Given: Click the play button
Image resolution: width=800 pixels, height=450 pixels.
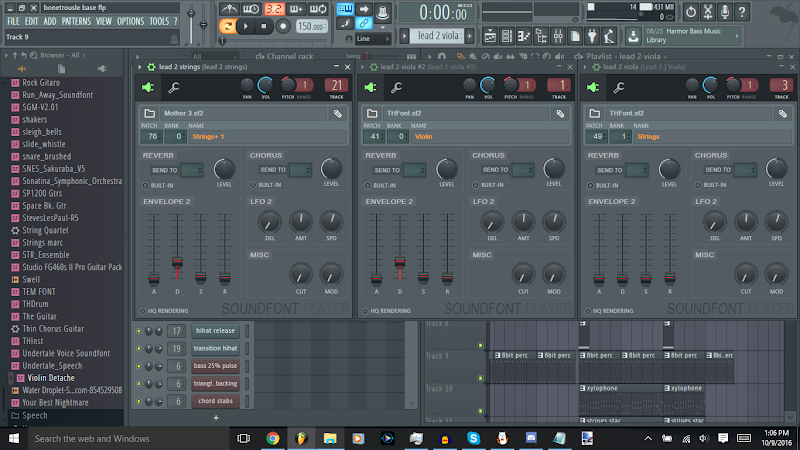Looking at the screenshot, I should pos(246,26).
